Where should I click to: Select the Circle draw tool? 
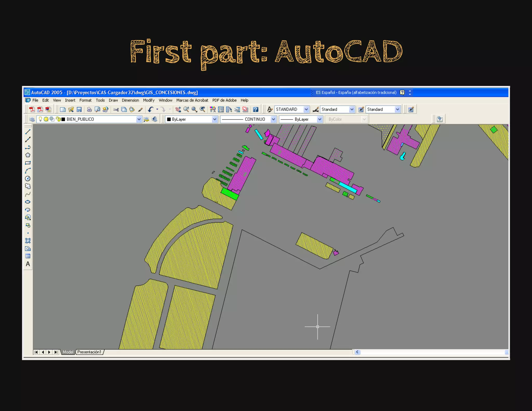point(28,178)
